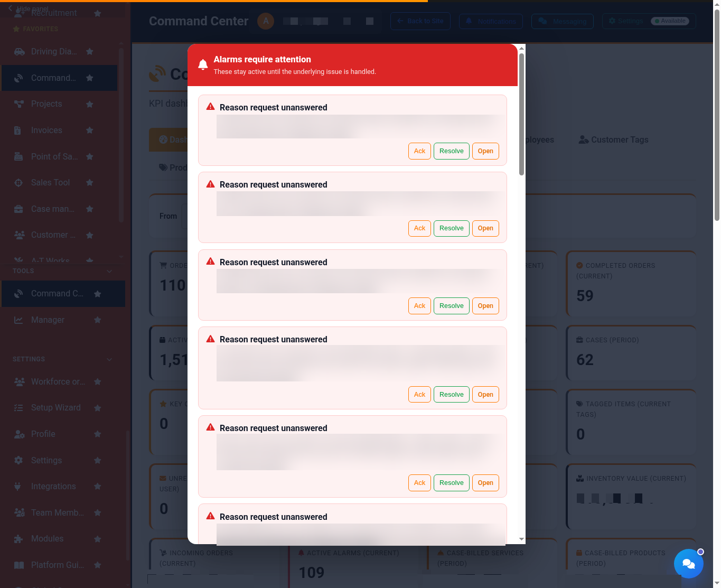This screenshot has height=588, width=721.
Task: Click Resolve on the third alarm
Action: point(452,306)
